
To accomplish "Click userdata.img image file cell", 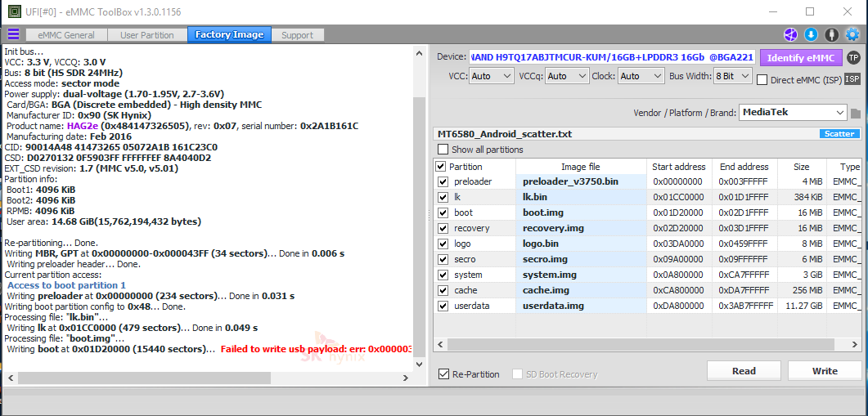I will click(x=581, y=306).
